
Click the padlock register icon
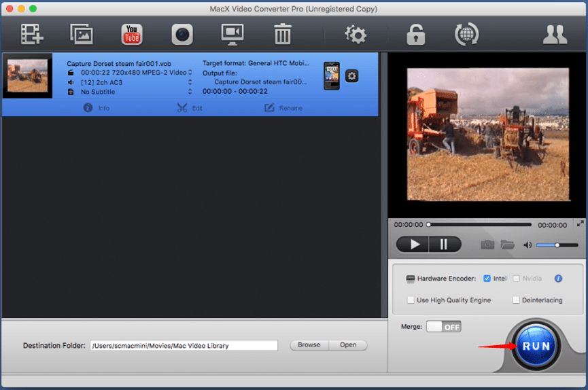pos(416,35)
